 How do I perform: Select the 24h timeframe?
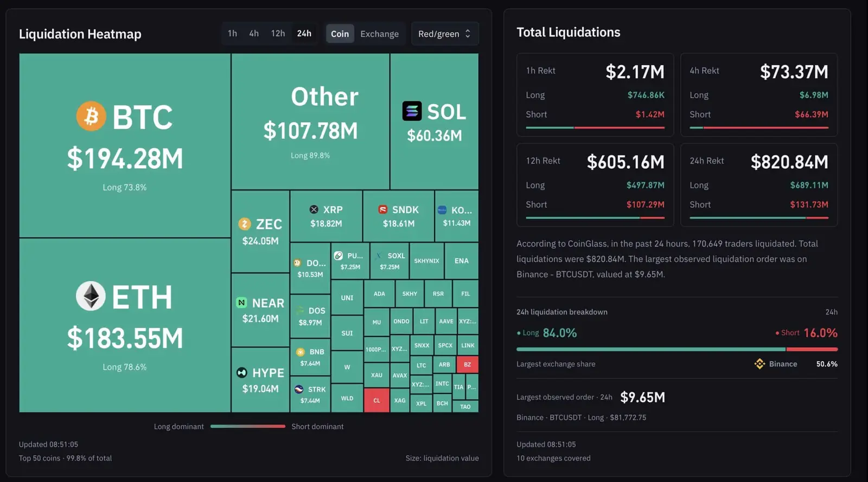[x=304, y=34]
